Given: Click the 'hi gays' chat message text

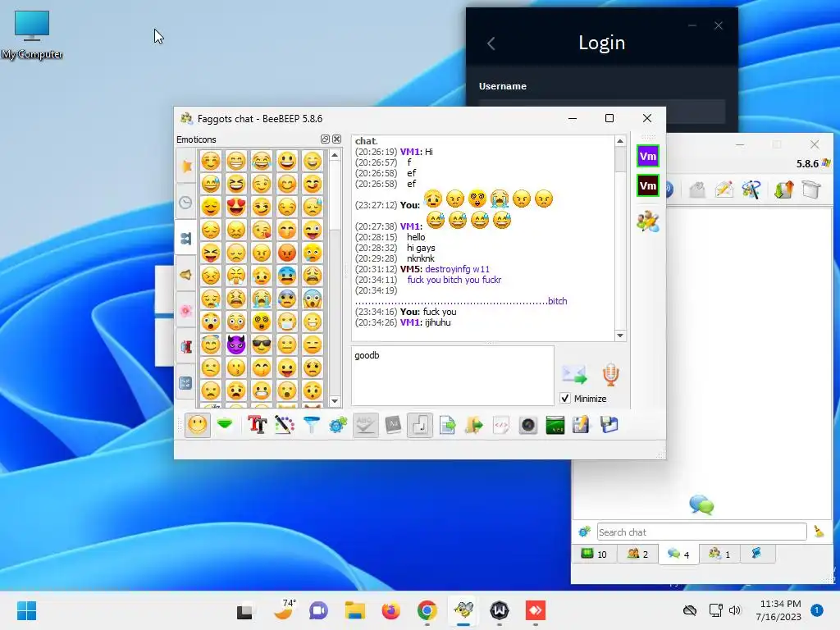Looking at the screenshot, I should click(421, 248).
